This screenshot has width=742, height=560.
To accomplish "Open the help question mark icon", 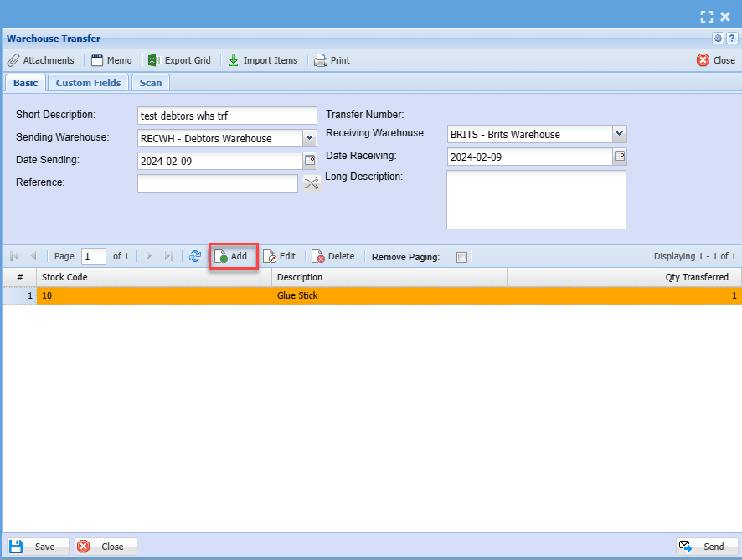I will pyautogui.click(x=731, y=39).
